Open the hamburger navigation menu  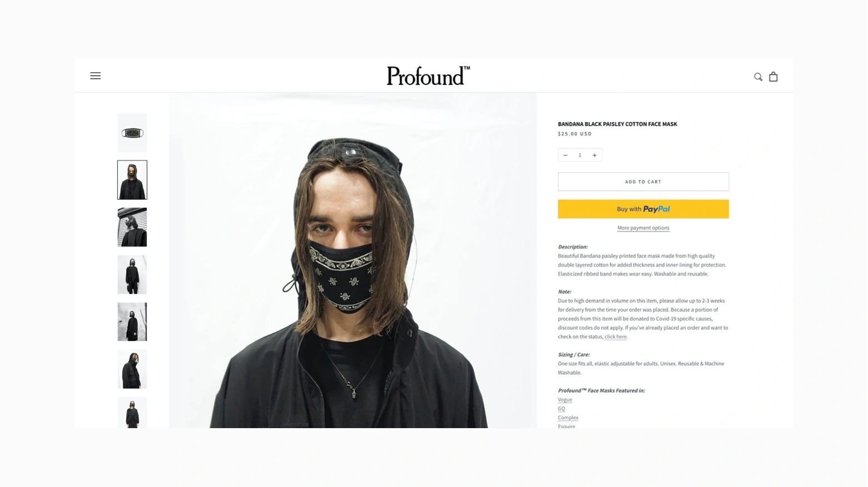[x=96, y=76]
